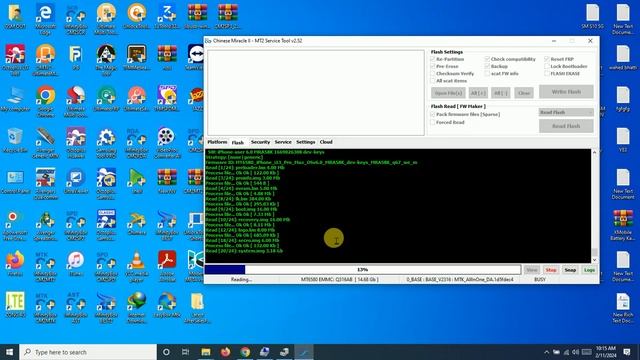Enable All scat items checkbox
Image resolution: width=640 pixels, height=360 pixels.
(x=433, y=81)
